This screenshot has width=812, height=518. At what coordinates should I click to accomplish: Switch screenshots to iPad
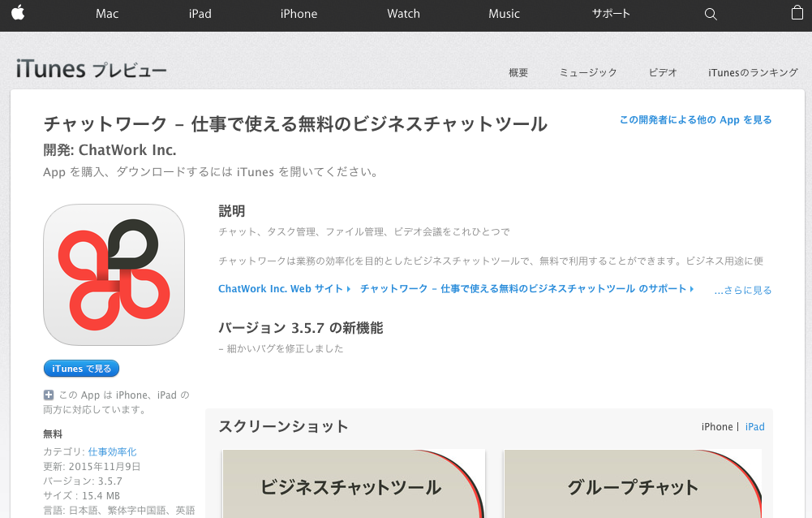click(755, 427)
